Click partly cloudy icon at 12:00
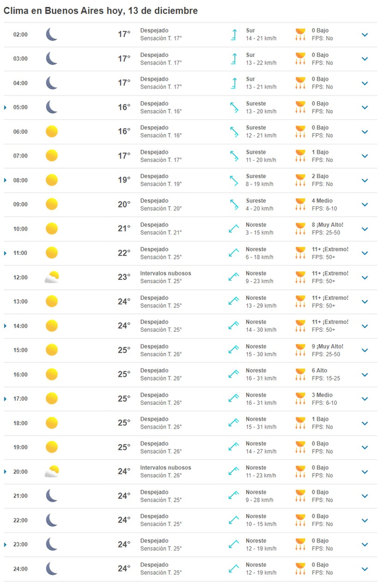The height and width of the screenshot is (588, 381). (x=51, y=277)
